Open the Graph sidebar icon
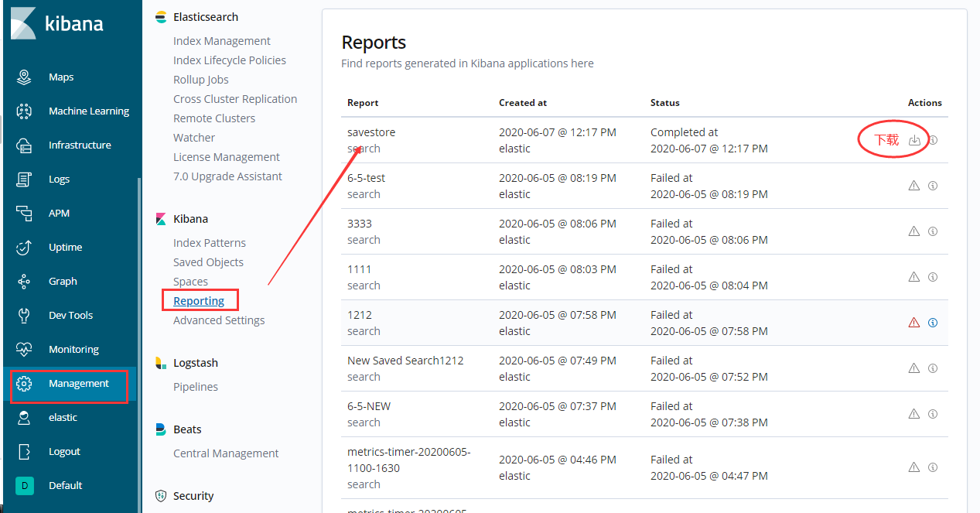Viewport: 980px width, 513px height. click(24, 281)
